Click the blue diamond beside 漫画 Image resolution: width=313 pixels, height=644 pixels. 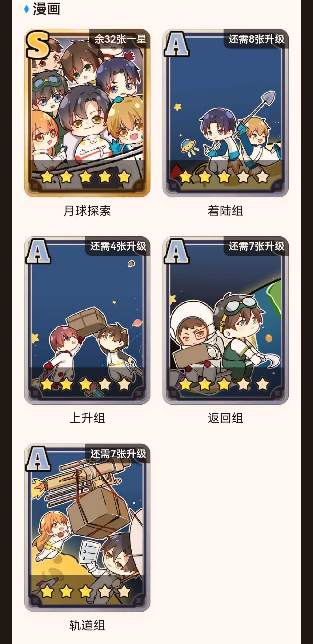click(27, 9)
